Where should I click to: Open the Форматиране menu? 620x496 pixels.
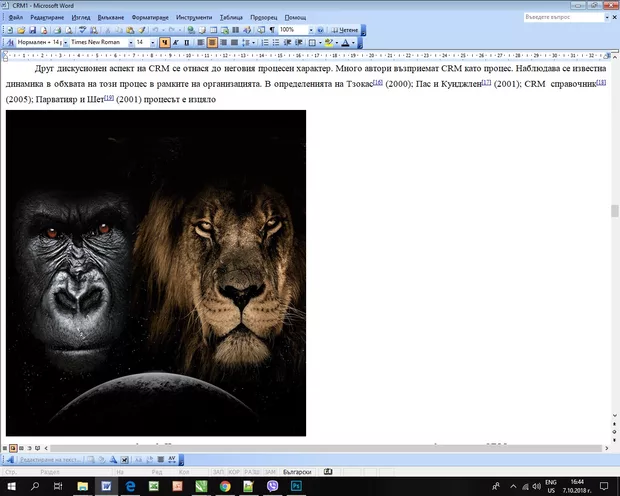point(150,18)
